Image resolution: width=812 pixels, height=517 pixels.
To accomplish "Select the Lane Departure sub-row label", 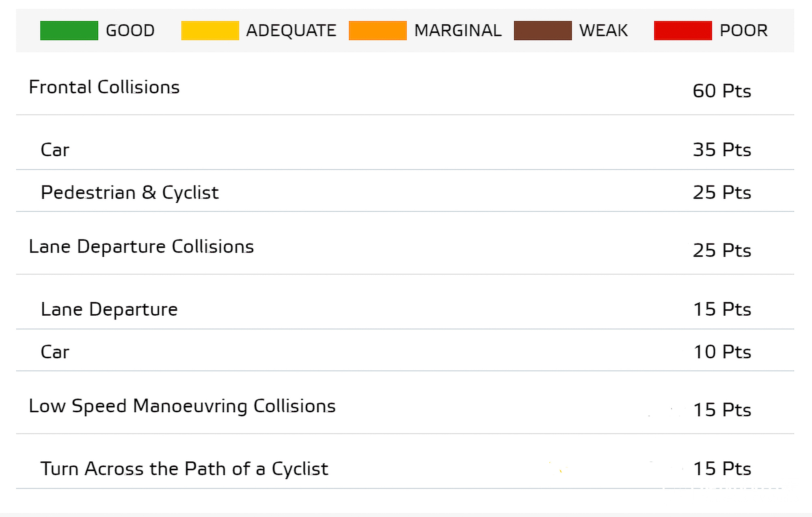I will point(109,309).
